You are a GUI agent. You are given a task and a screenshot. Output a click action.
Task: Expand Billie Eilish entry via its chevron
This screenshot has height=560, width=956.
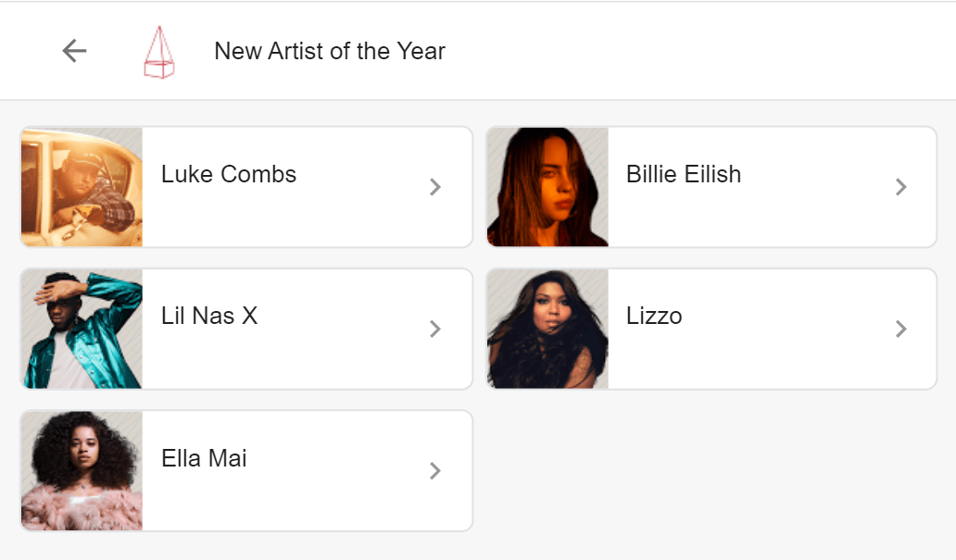900,187
